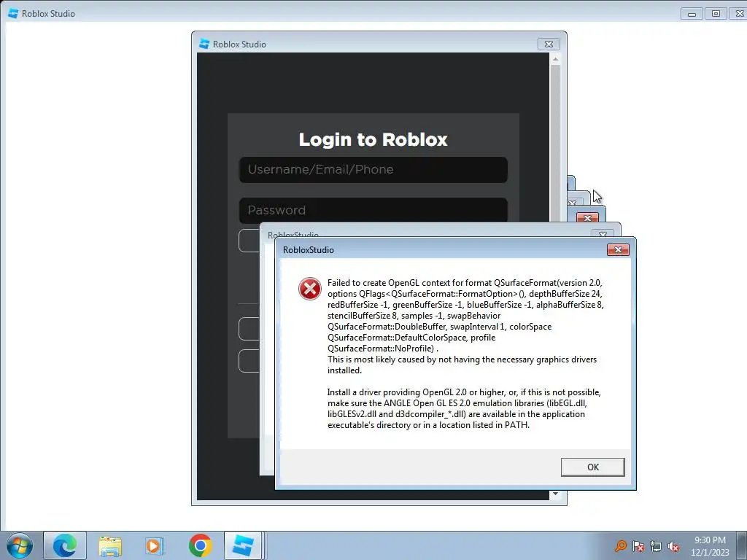Image resolution: width=747 pixels, height=560 pixels.
Task: Click Roblox logo in login window title
Action: tap(204, 44)
